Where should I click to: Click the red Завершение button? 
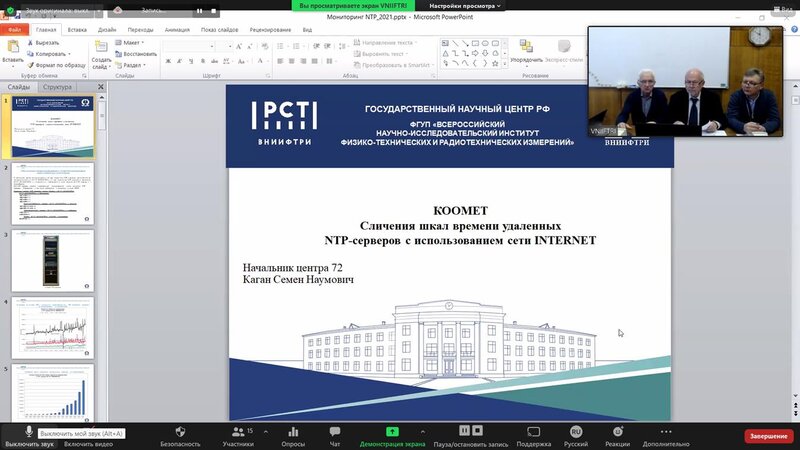click(768, 436)
